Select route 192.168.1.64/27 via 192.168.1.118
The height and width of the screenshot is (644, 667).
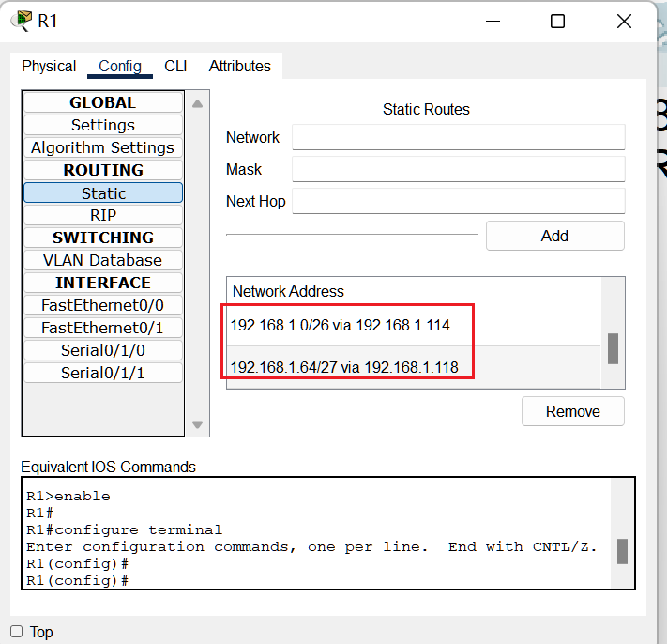(414, 367)
